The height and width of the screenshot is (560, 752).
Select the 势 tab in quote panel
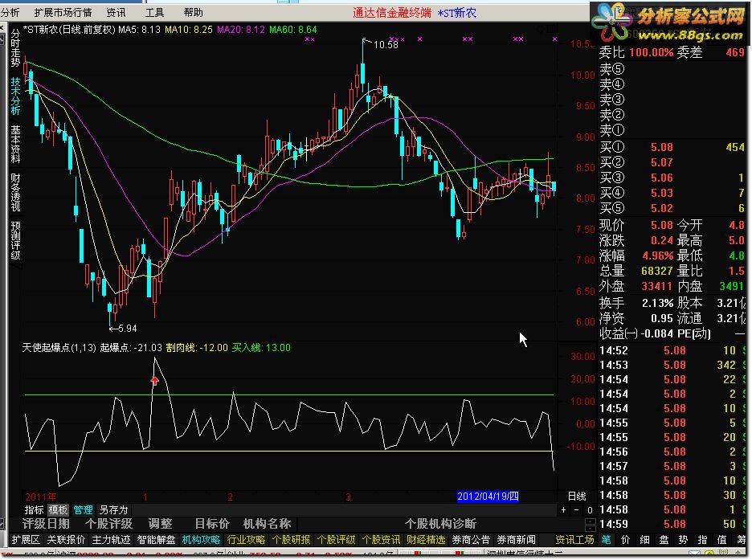[x=683, y=540]
